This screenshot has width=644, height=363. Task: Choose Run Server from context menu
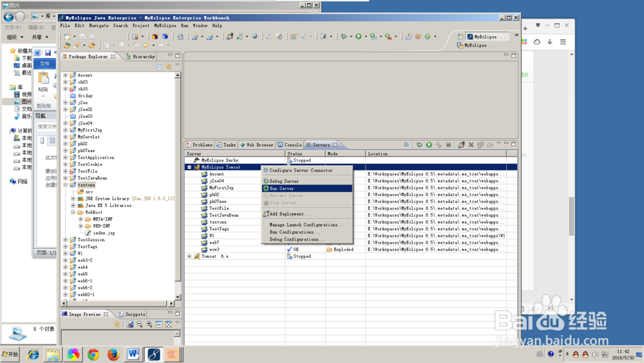[x=307, y=188]
